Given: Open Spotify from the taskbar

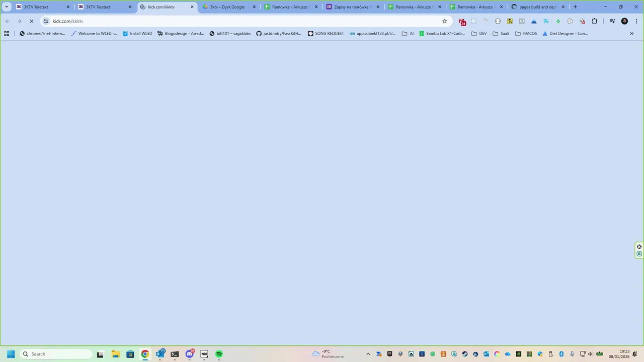Looking at the screenshot, I should (x=219, y=354).
